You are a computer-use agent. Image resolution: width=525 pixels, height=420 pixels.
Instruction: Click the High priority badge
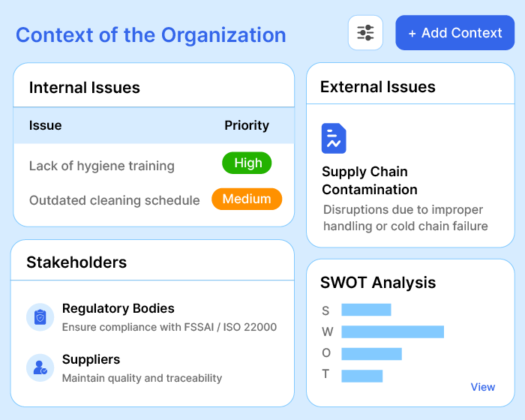pos(247,163)
